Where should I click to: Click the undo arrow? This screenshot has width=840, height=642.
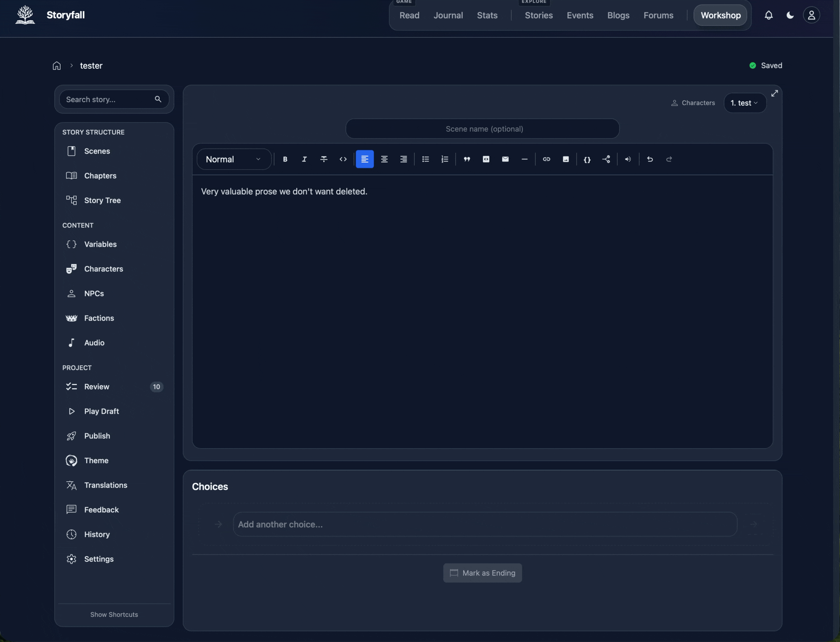click(650, 160)
